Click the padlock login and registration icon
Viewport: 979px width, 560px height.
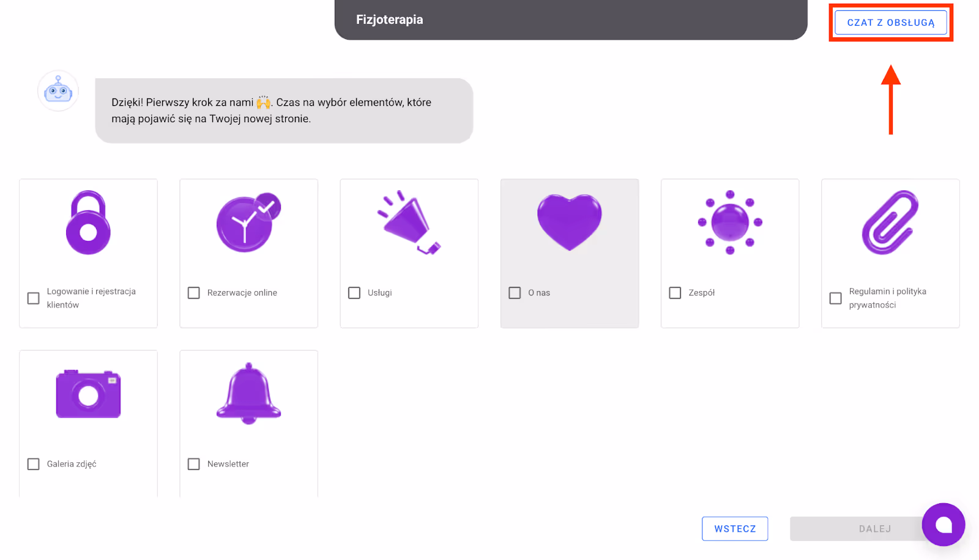(x=88, y=223)
